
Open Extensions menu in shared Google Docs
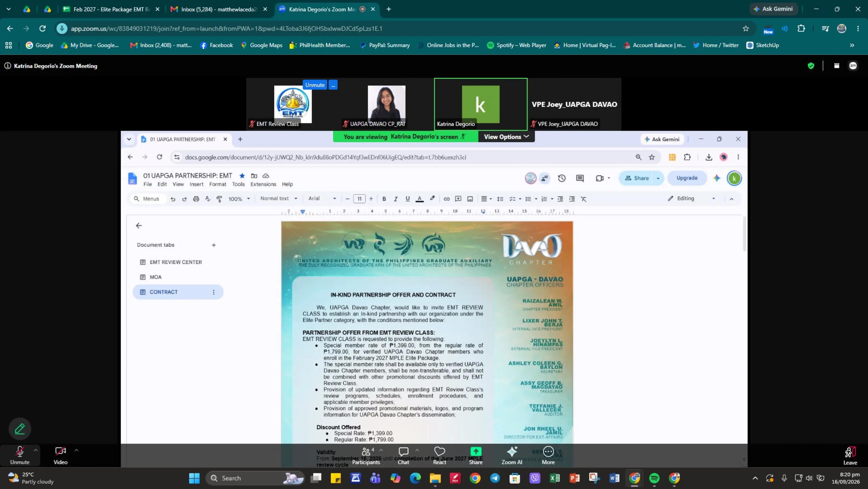pos(263,184)
